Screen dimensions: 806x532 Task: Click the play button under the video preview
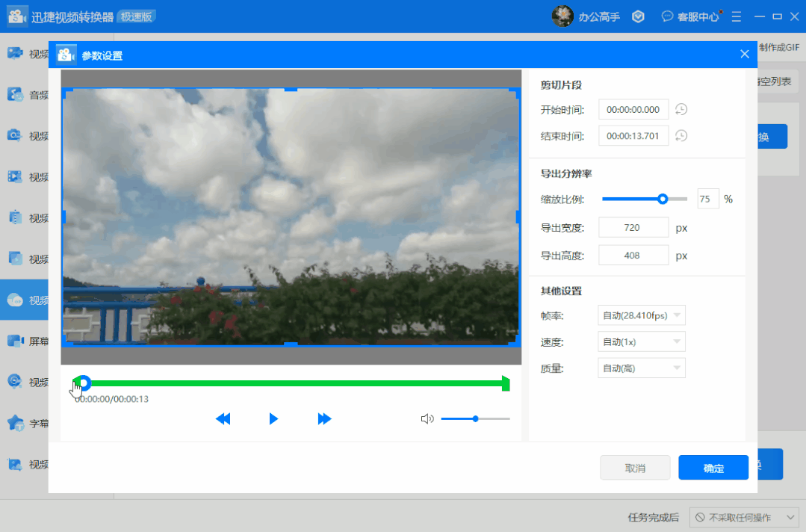(x=273, y=419)
